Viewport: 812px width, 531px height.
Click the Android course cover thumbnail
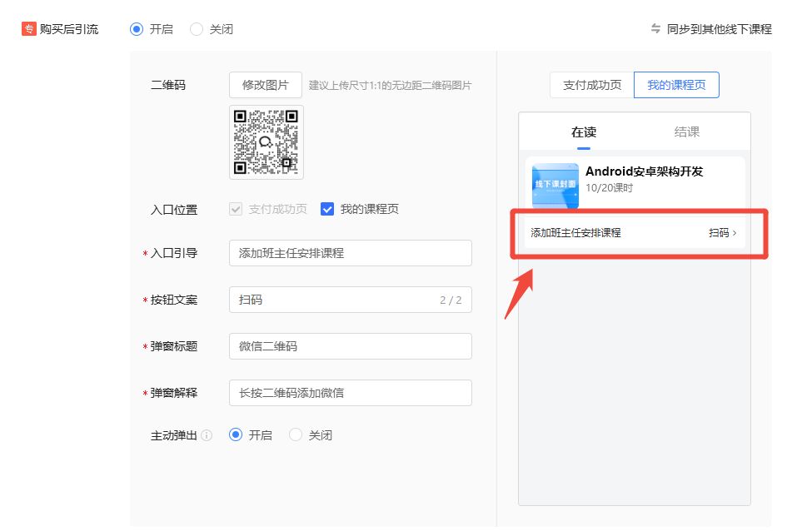point(555,185)
